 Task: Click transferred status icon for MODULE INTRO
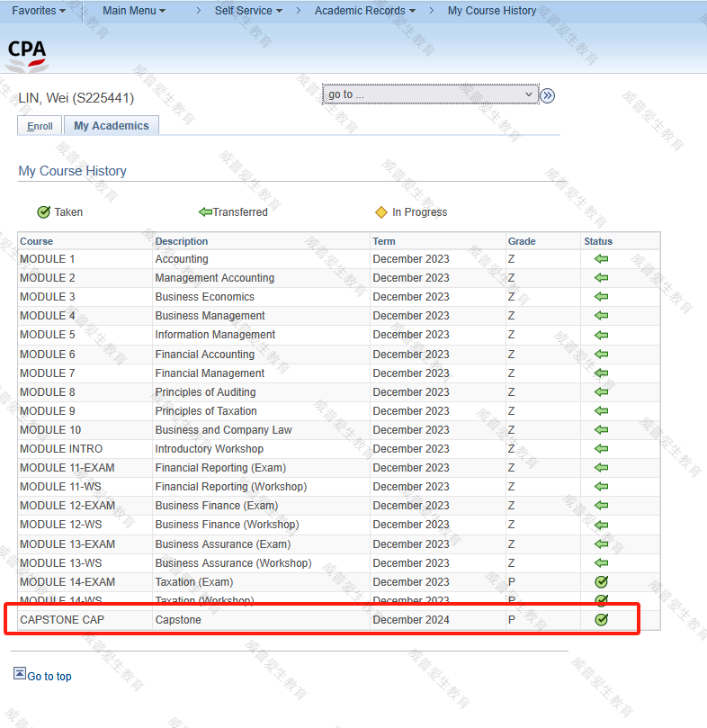point(601,449)
